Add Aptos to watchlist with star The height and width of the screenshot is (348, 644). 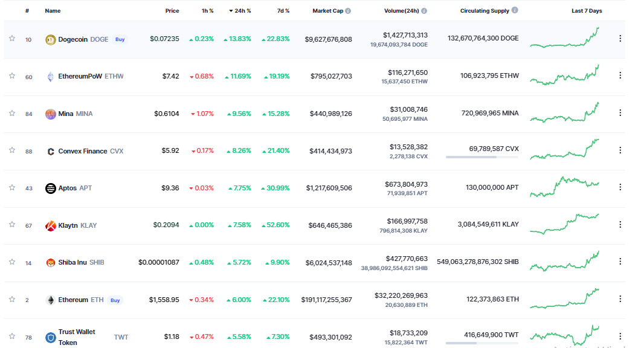pos(11,188)
